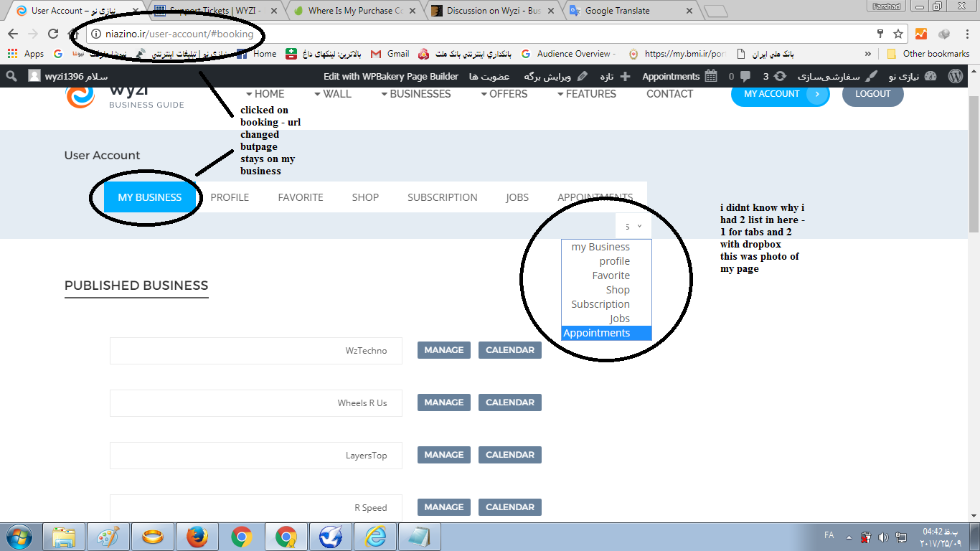This screenshot has height=551, width=980.
Task: Open the account section dropdown selector
Action: 633,226
